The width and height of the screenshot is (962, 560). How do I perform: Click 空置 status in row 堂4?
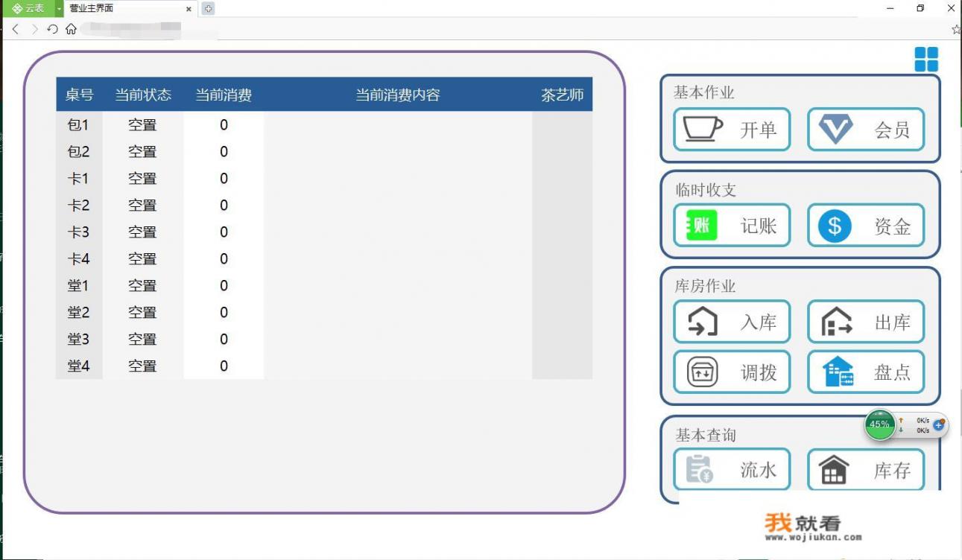point(142,366)
